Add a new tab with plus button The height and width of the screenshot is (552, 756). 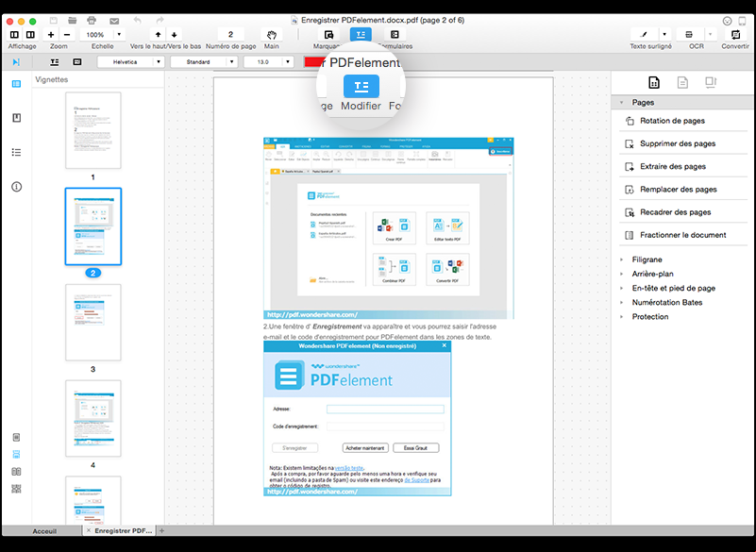162,531
